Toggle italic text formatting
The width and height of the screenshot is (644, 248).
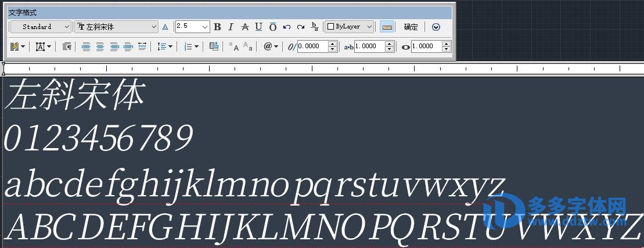[231, 27]
